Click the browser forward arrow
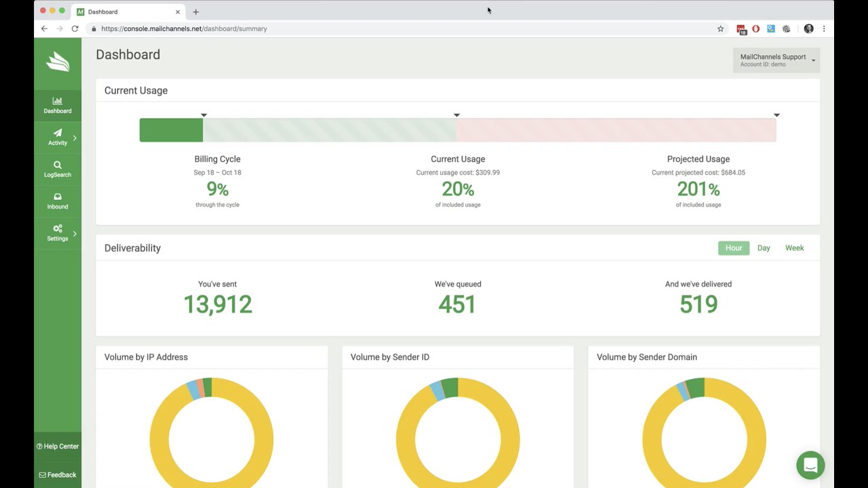The height and width of the screenshot is (488, 868). tap(60, 28)
